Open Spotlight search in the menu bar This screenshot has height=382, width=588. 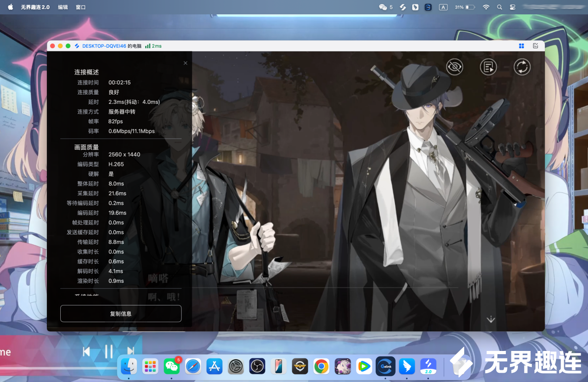point(499,7)
